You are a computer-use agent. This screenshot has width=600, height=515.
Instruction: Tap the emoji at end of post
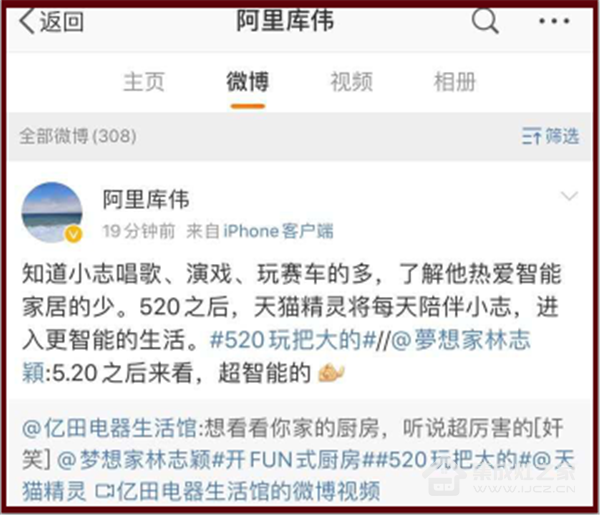coord(331,373)
